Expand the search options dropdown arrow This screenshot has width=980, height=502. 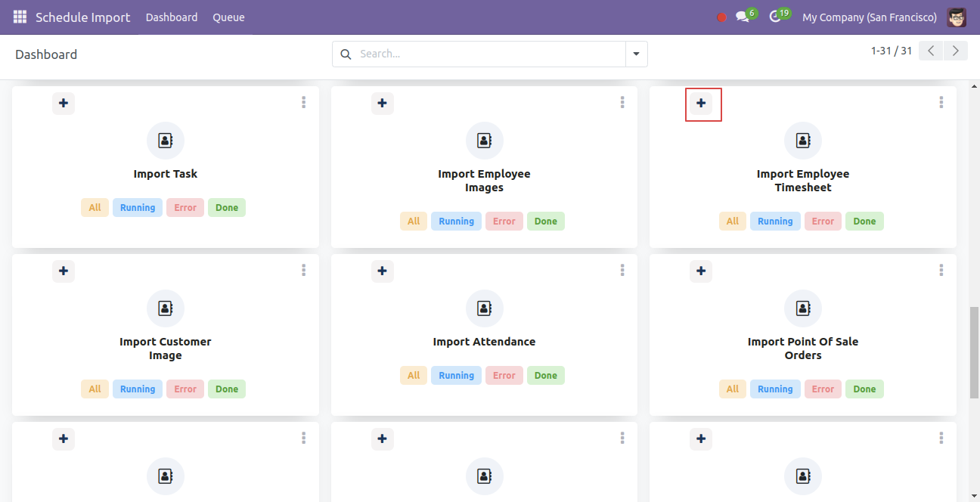(x=636, y=54)
